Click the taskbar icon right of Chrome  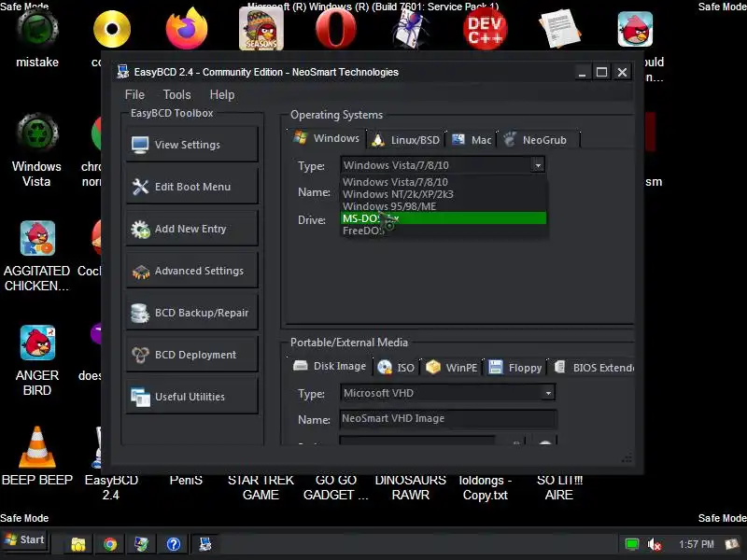pos(142,544)
